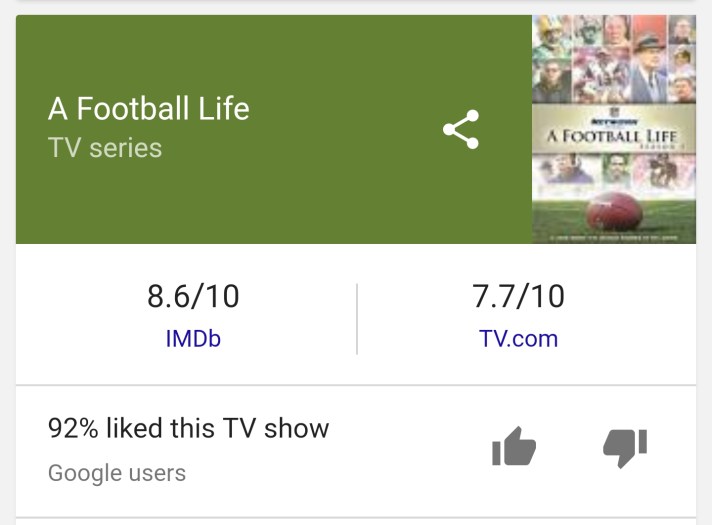Click the '92%' percentage figure
This screenshot has height=525, width=712.
(73, 429)
